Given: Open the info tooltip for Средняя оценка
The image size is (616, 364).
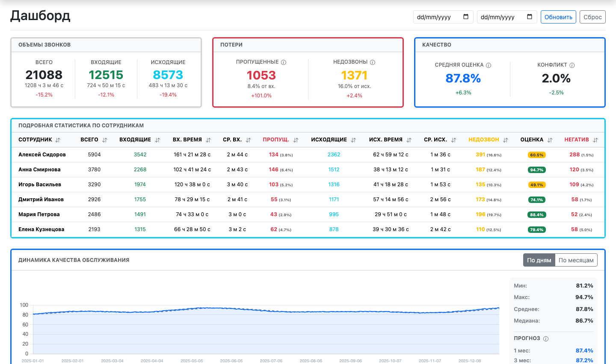Looking at the screenshot, I should tap(489, 65).
